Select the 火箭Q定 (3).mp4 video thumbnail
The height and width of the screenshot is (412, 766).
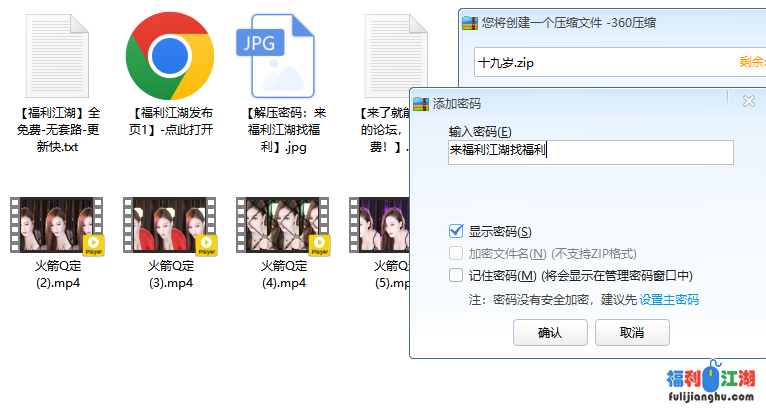click(170, 226)
